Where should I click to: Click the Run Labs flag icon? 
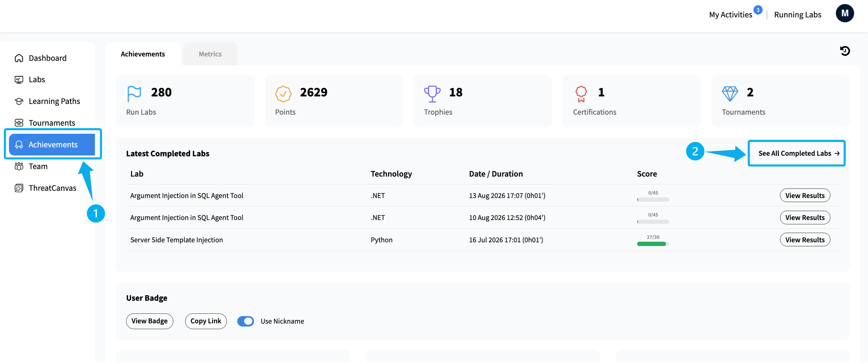134,94
